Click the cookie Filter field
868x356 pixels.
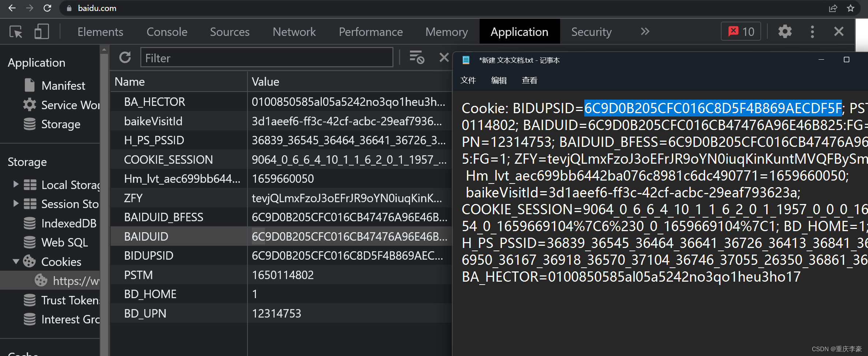tap(267, 58)
